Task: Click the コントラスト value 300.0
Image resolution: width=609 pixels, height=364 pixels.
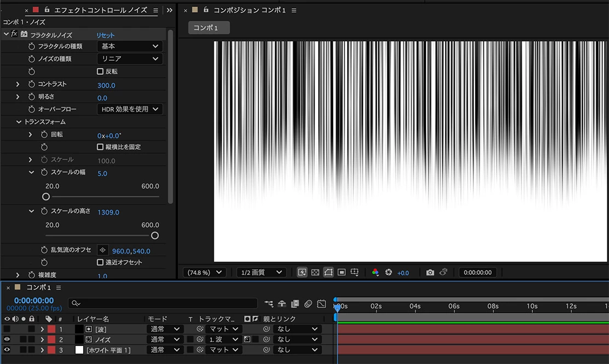Action: pos(106,85)
